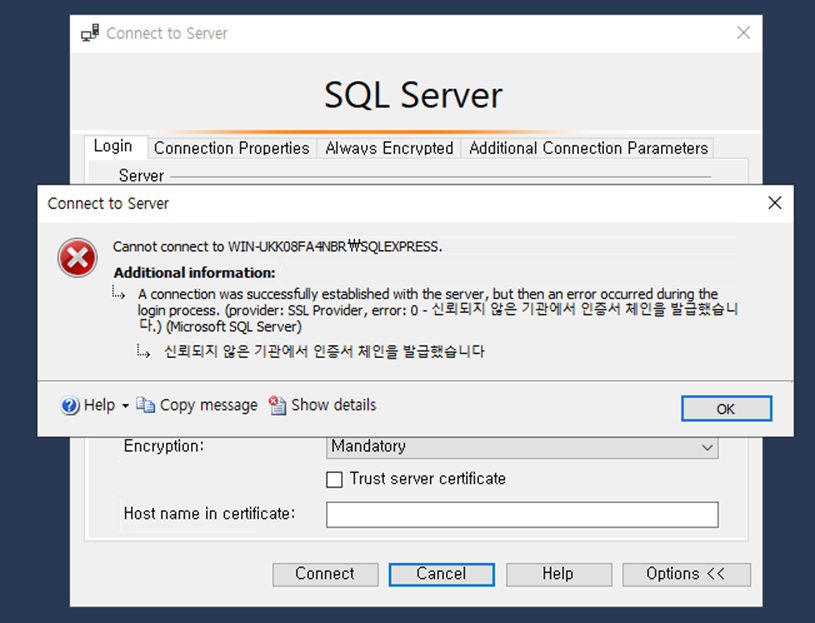Open the Encryption Mandatory combo box

522,447
